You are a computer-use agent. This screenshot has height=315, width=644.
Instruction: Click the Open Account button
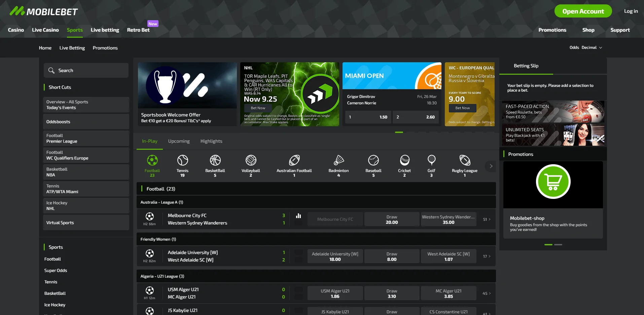click(x=583, y=11)
